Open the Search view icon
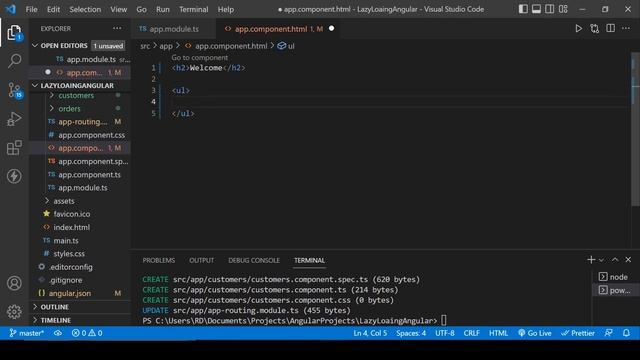 coord(14,61)
